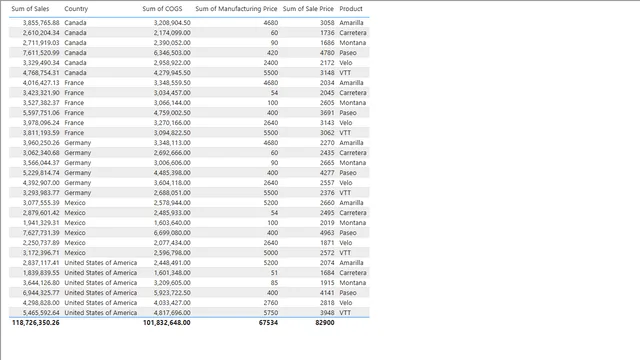This screenshot has width=640, height=360.
Task: Select sales value 4,768,754.31
Action: (41, 73)
